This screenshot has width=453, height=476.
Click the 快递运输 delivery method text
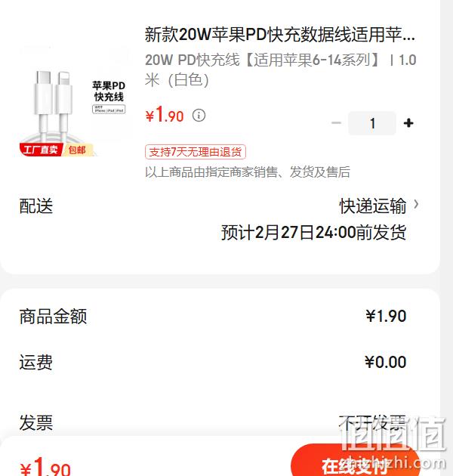tap(373, 206)
